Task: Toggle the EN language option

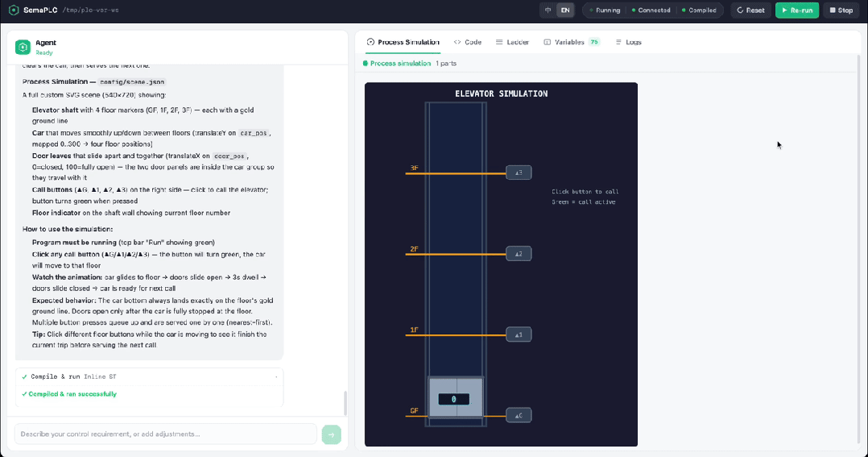Action: pos(565,10)
